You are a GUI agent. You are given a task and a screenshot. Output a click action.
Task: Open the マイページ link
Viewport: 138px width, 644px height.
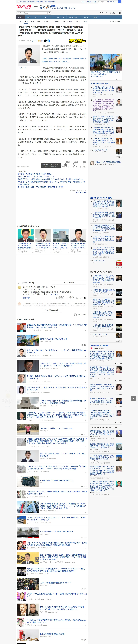coord(103,13)
